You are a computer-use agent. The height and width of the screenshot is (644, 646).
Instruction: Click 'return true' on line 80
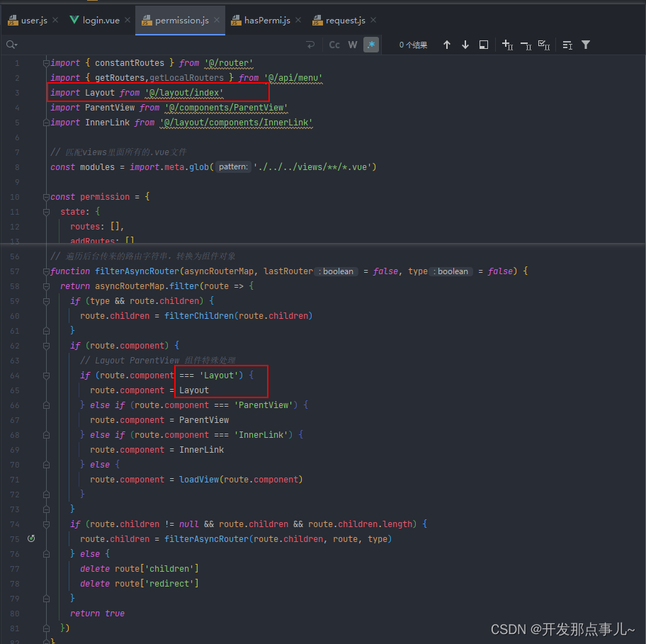tap(97, 613)
